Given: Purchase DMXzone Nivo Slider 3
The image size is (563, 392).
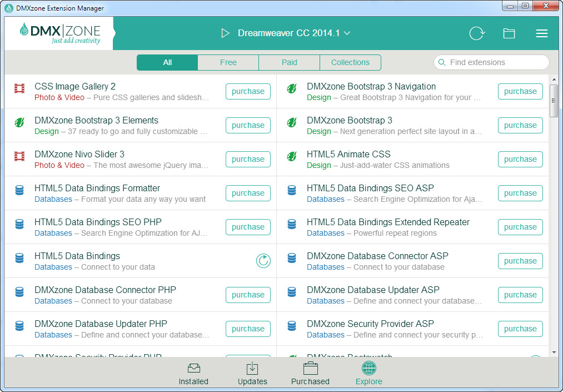Looking at the screenshot, I should [x=248, y=159].
